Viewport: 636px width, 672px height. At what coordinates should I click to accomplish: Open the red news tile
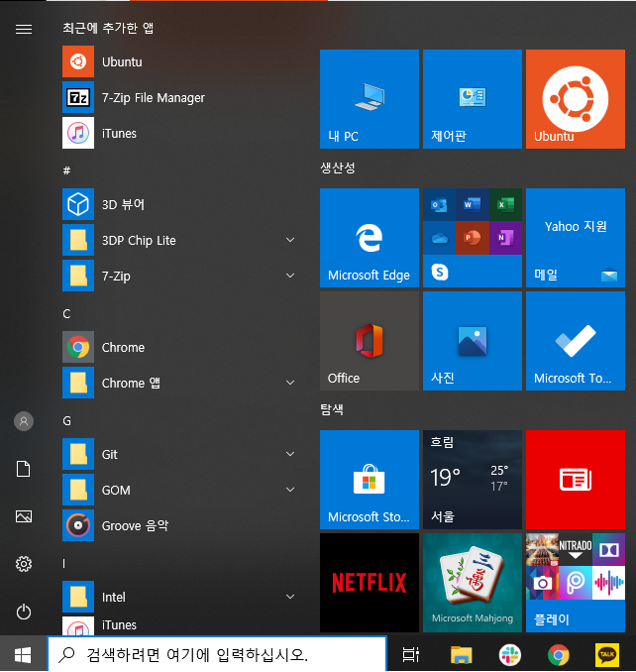point(576,480)
